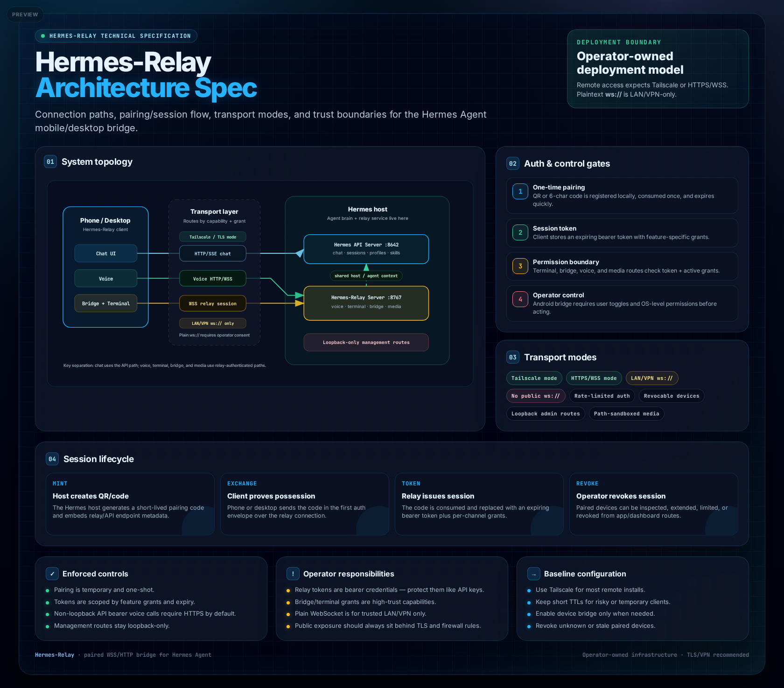Screen dimensions: 784x688
Task: Click the 01 badge beside System topology
Action: (x=50, y=161)
